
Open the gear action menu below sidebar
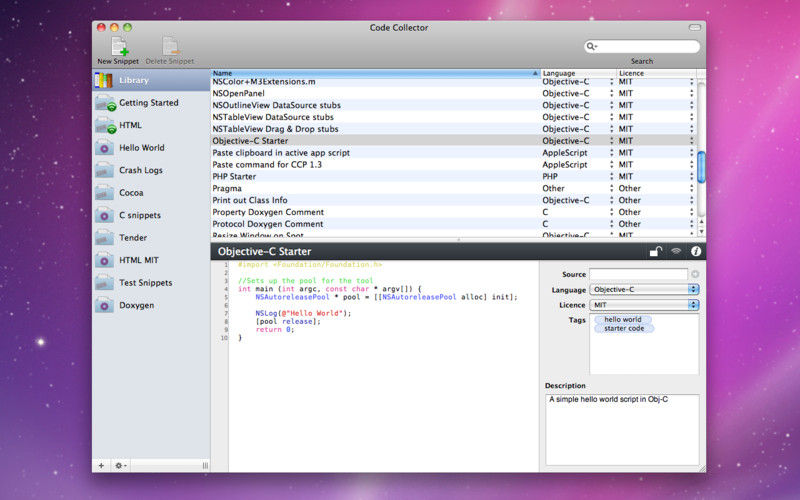[121, 465]
